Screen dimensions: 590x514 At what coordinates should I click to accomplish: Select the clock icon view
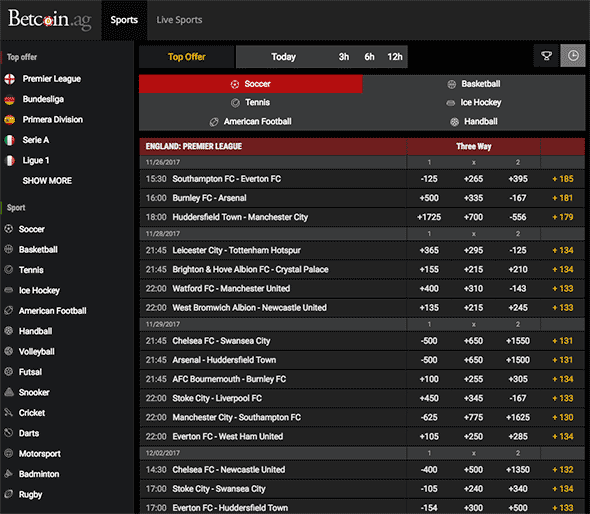click(573, 56)
